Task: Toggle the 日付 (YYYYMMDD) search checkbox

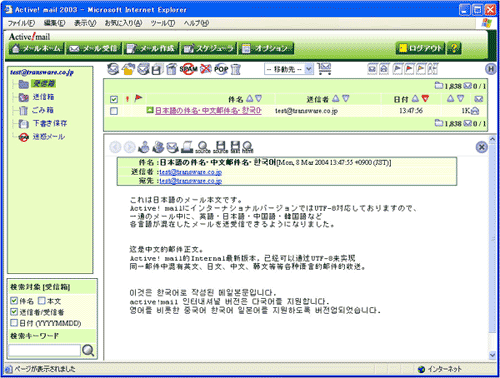Action: pyautogui.click(x=14, y=323)
